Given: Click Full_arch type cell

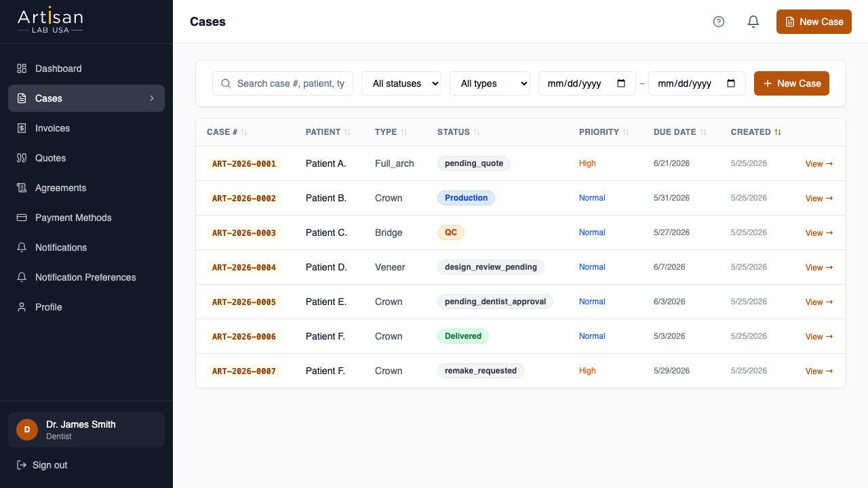Looking at the screenshot, I should [395, 163].
